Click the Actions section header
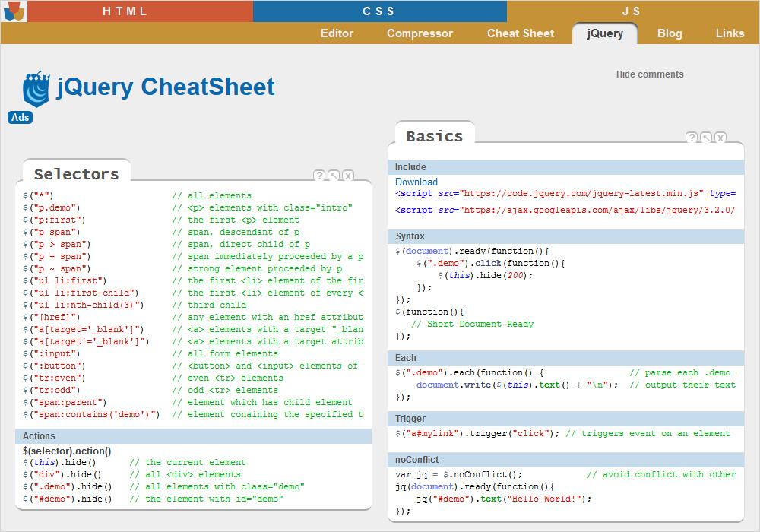The image size is (760, 532). click(x=193, y=436)
